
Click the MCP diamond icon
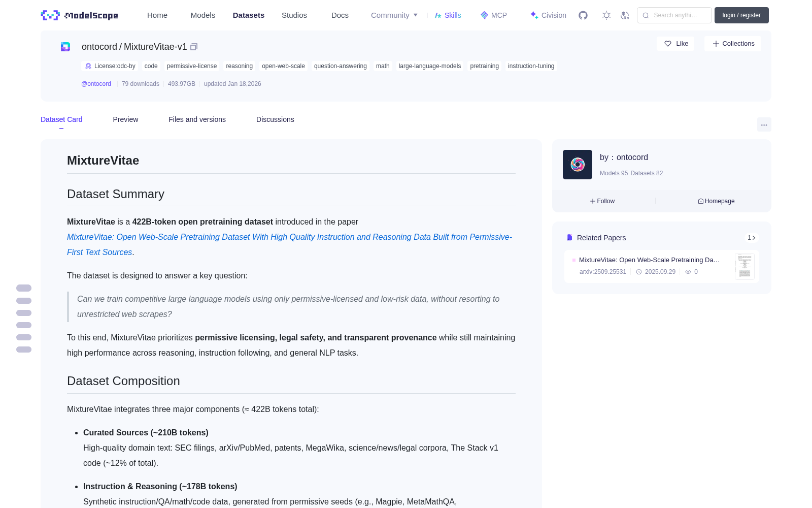tap(484, 15)
